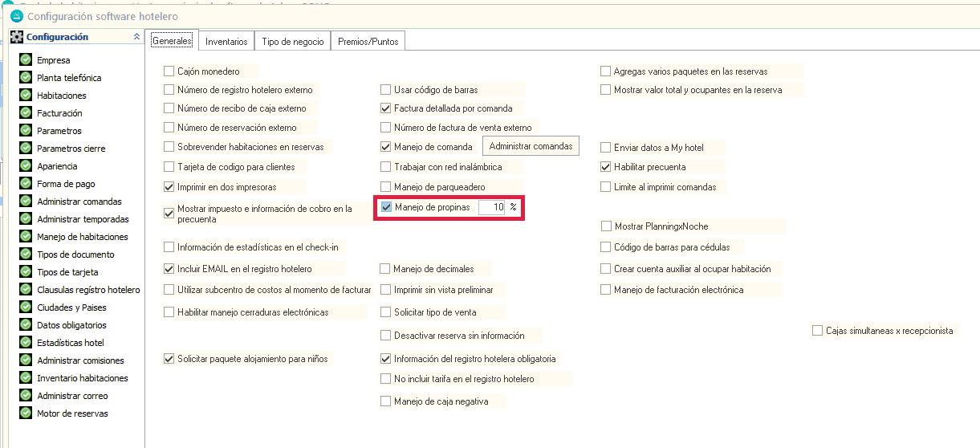Click the green check icon beside Empresa

(x=26, y=60)
